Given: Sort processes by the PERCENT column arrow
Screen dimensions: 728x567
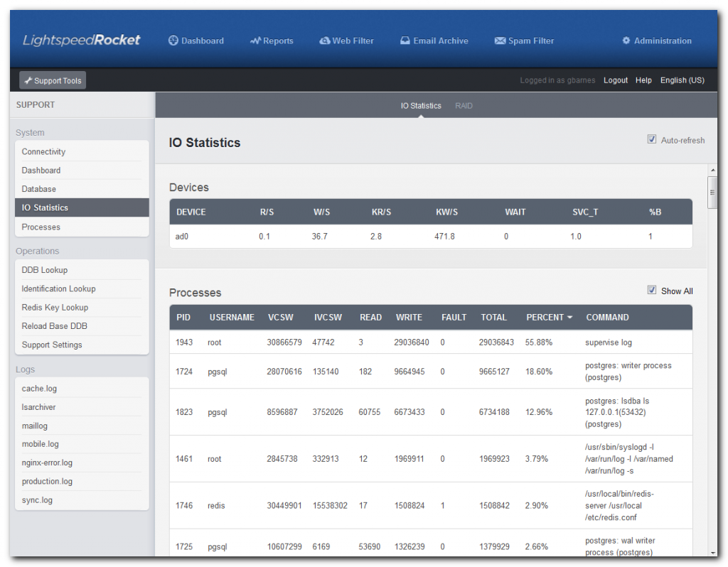Looking at the screenshot, I should pos(569,318).
